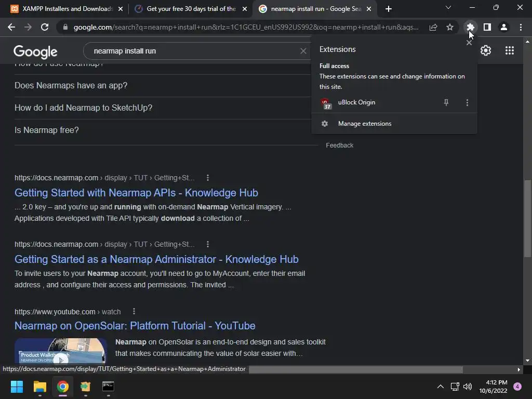Image resolution: width=532 pixels, height=399 pixels.
Task: Open network settings from the tray
Action: tap(455, 387)
